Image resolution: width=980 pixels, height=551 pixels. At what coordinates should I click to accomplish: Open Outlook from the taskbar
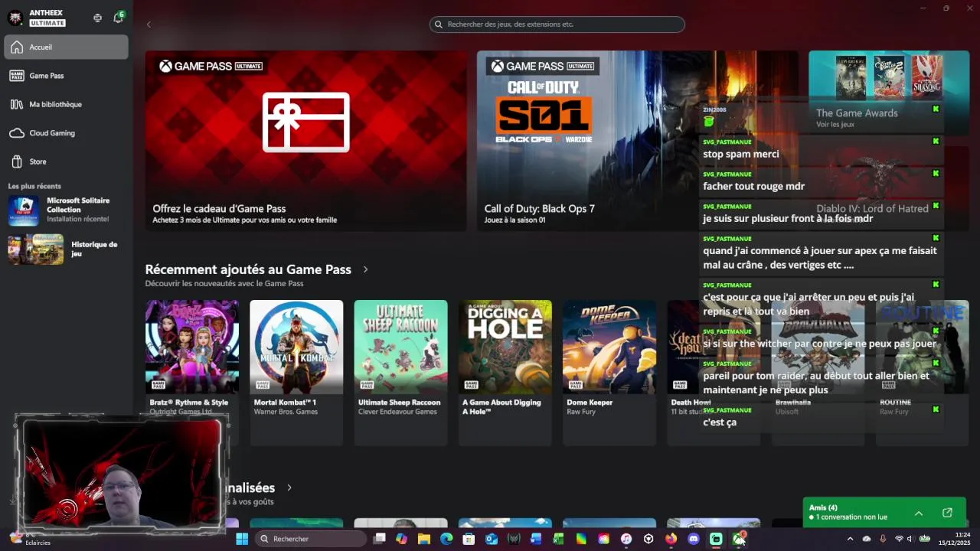point(492,539)
